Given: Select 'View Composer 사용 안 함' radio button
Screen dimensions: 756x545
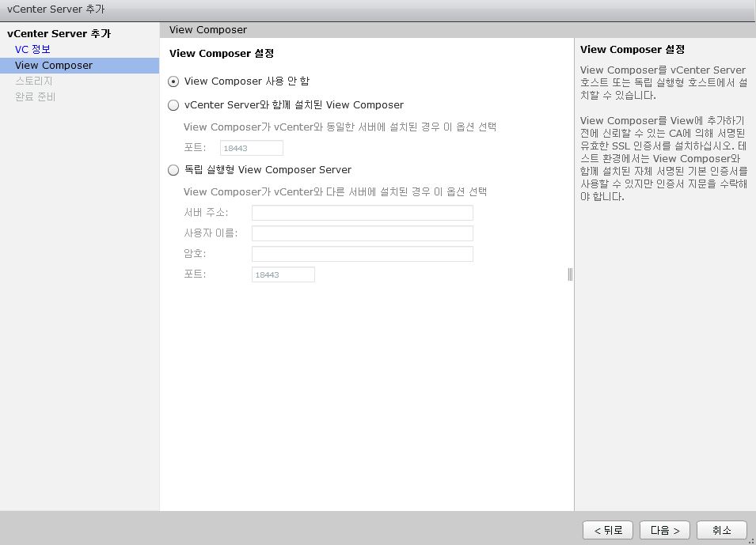Looking at the screenshot, I should tap(173, 81).
